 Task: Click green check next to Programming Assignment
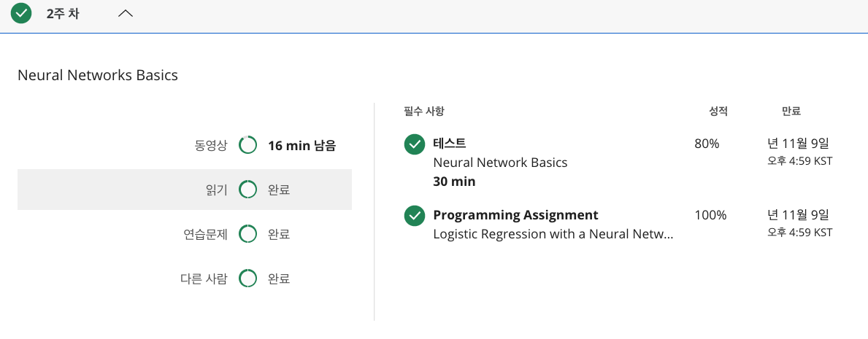pos(415,216)
